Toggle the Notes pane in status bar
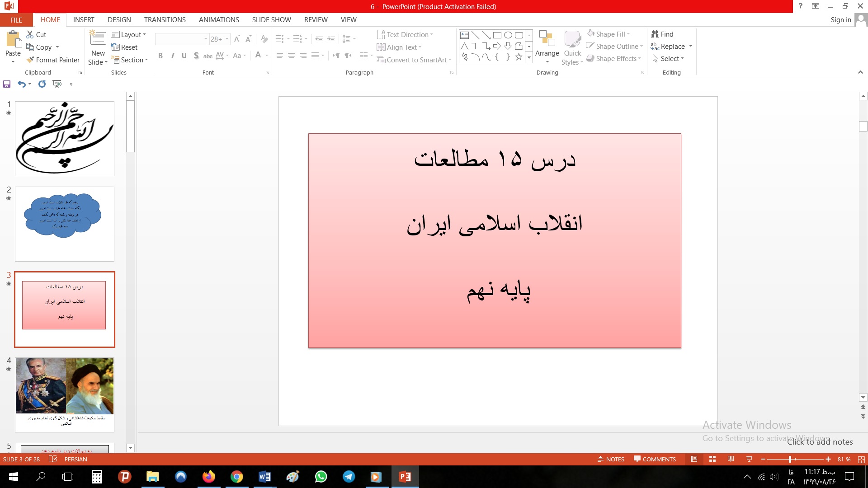The image size is (868, 488). tap(611, 459)
